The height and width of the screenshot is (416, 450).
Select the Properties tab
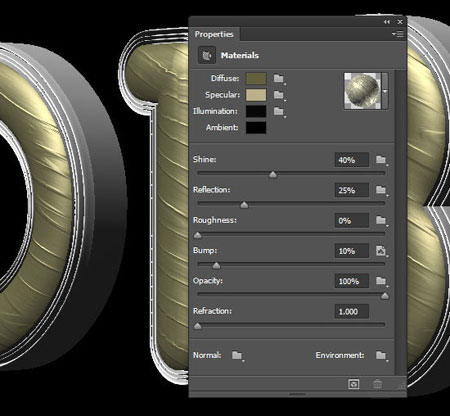[x=214, y=34]
